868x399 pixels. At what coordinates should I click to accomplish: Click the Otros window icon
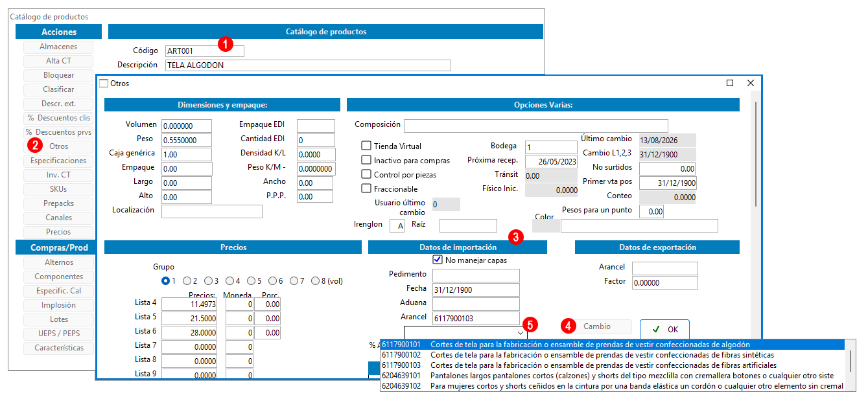[x=104, y=83]
